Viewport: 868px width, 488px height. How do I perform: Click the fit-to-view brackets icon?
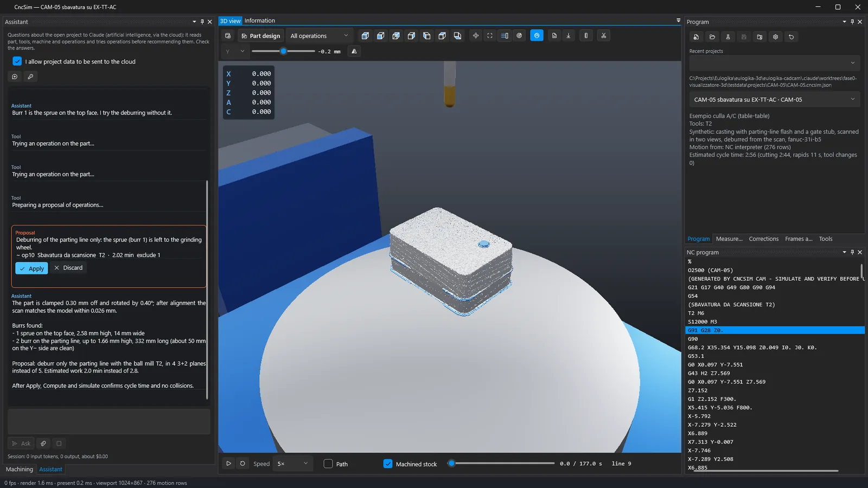490,35
